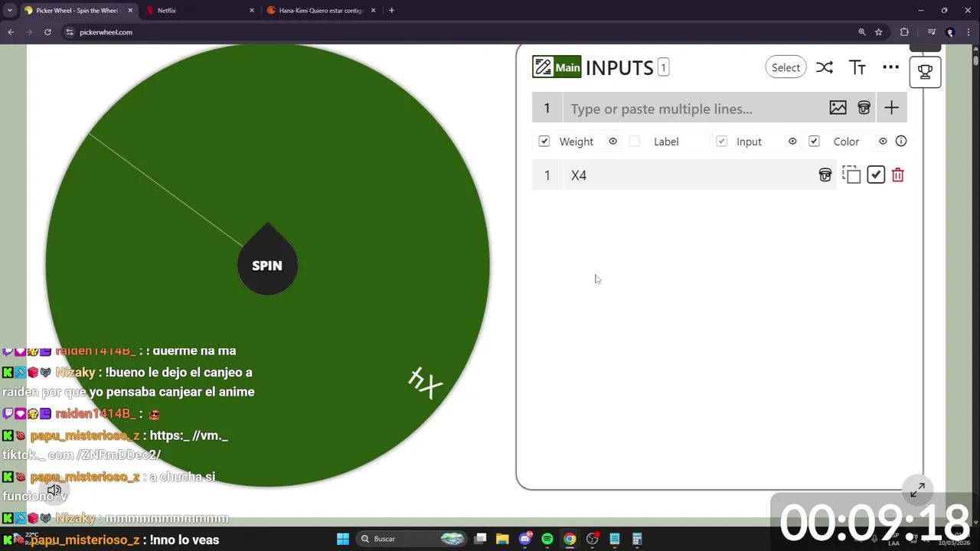Close the Netflix tab

click(x=251, y=11)
